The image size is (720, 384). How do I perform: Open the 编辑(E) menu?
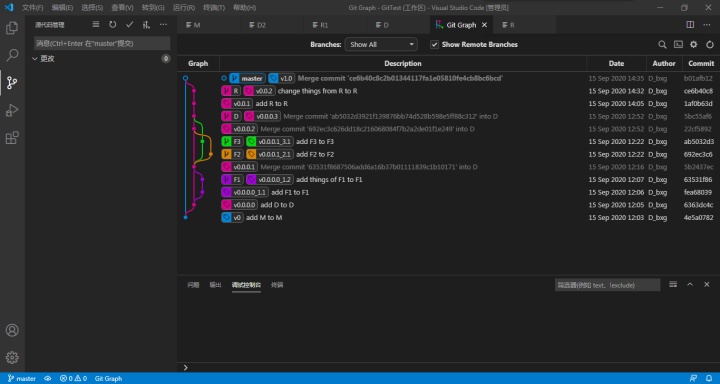coord(62,8)
